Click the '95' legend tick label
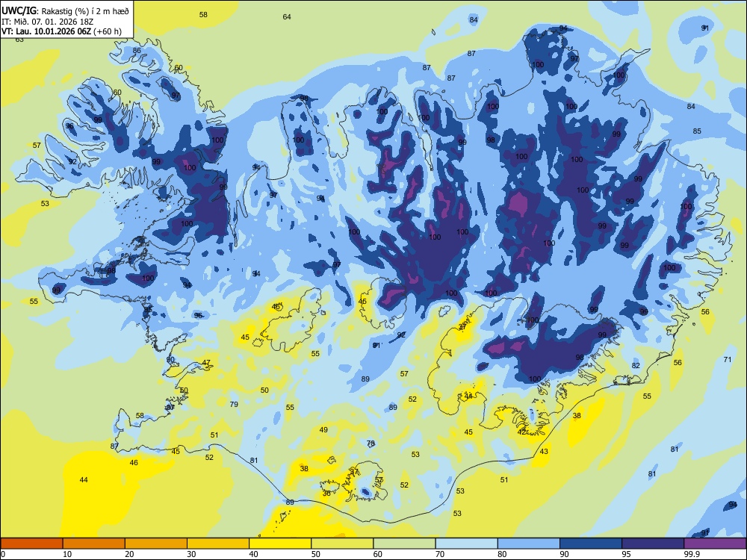The width and height of the screenshot is (747, 560). [x=627, y=554]
